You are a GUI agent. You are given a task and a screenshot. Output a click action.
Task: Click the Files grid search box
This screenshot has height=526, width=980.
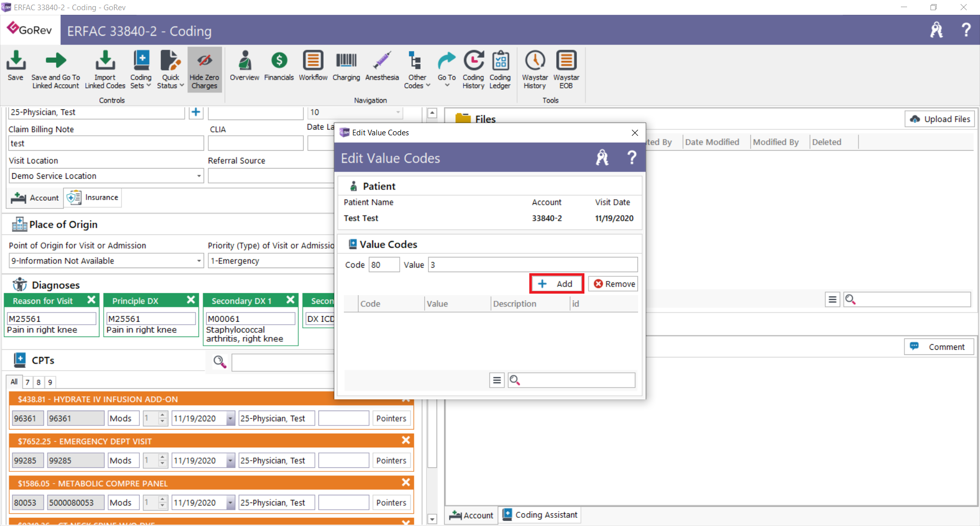point(907,299)
